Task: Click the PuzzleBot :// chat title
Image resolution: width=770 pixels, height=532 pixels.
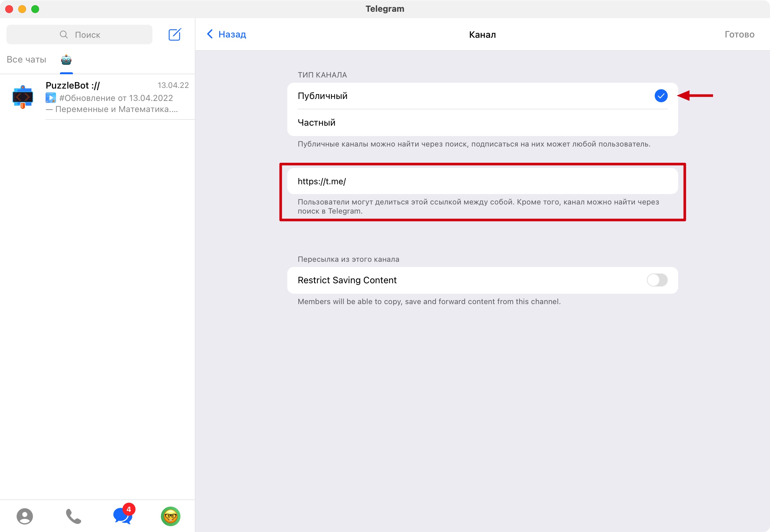Action: tap(73, 85)
